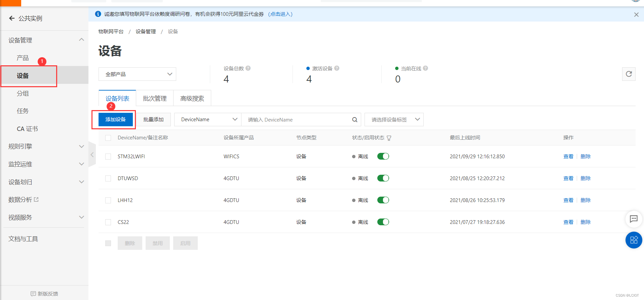Click the bottom batch 启用 button

click(185, 243)
